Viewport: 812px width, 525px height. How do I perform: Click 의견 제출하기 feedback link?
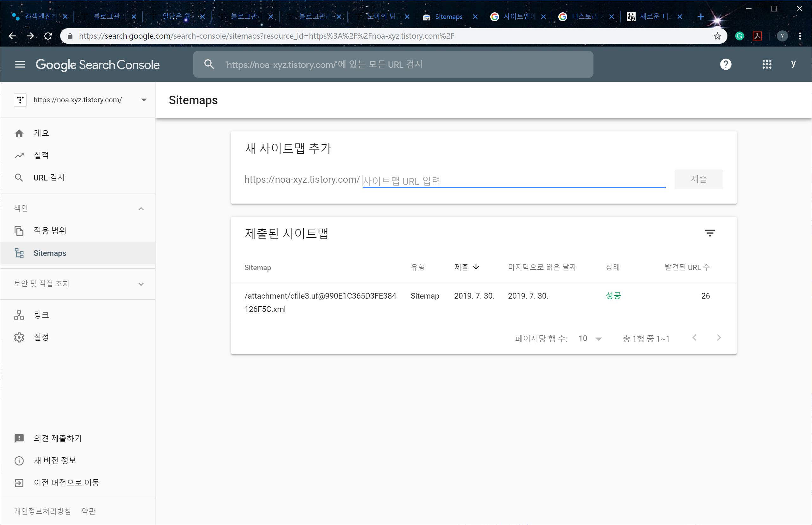[x=78, y=438]
